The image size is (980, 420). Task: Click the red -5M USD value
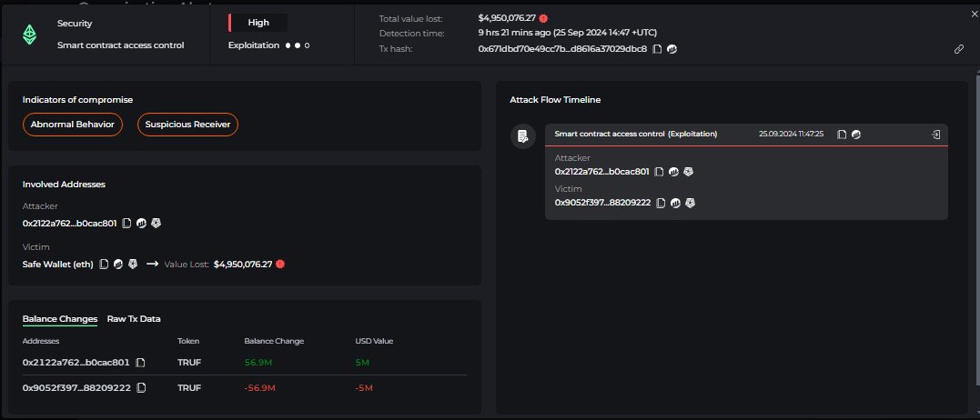(x=364, y=387)
